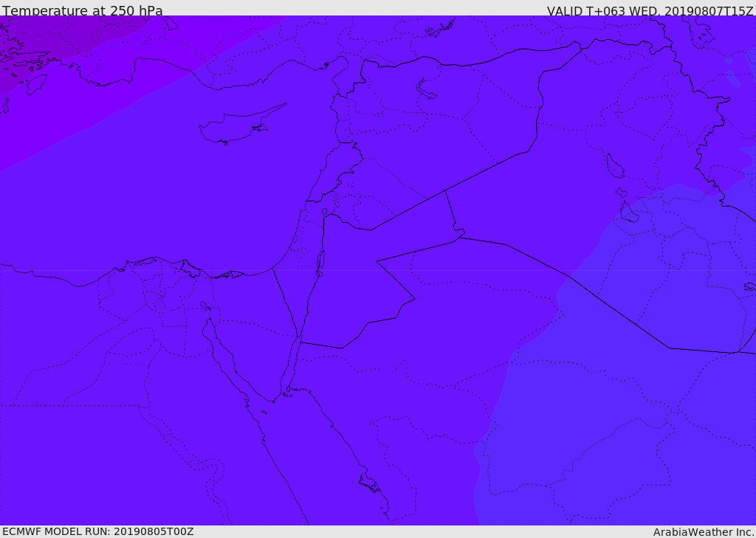Click the 'ECMWF MODEL RUN: 20190805T00Z' label
Image resolution: width=756 pixels, height=538 pixels.
(98, 531)
